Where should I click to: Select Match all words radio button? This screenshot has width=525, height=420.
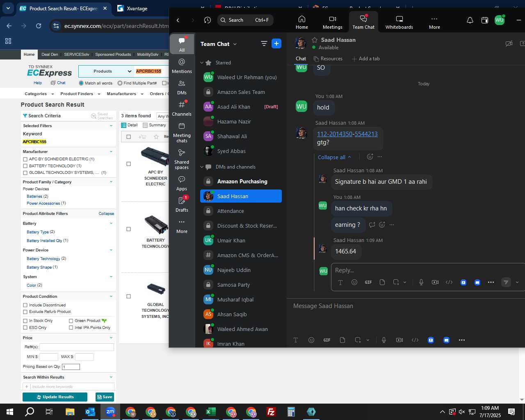pyautogui.click(x=81, y=83)
